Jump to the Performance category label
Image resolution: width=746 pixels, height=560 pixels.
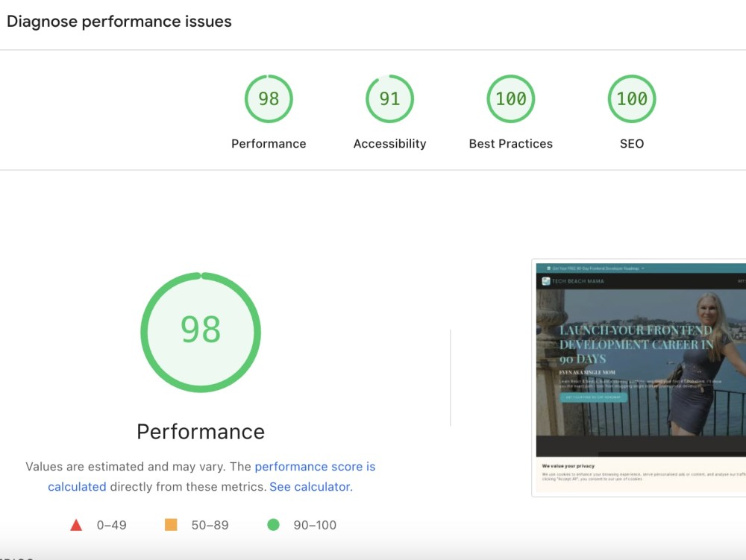[269, 144]
